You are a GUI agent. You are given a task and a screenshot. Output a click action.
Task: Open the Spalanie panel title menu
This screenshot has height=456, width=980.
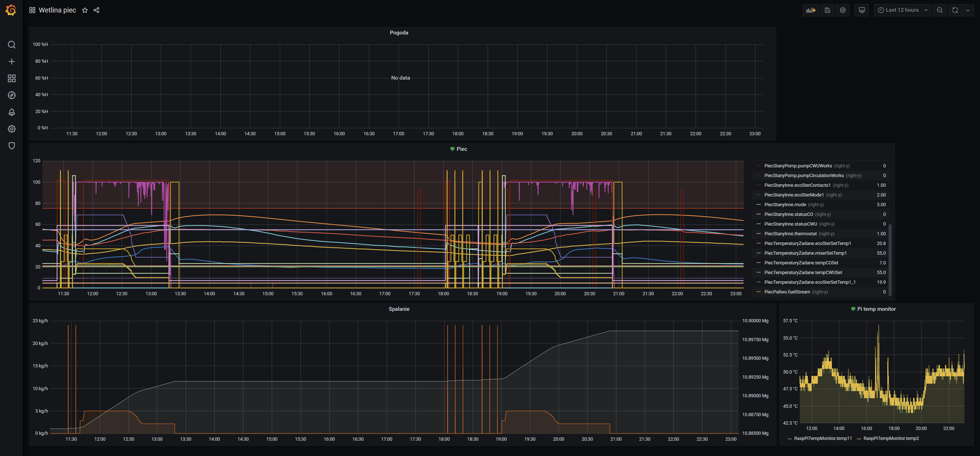(399, 309)
